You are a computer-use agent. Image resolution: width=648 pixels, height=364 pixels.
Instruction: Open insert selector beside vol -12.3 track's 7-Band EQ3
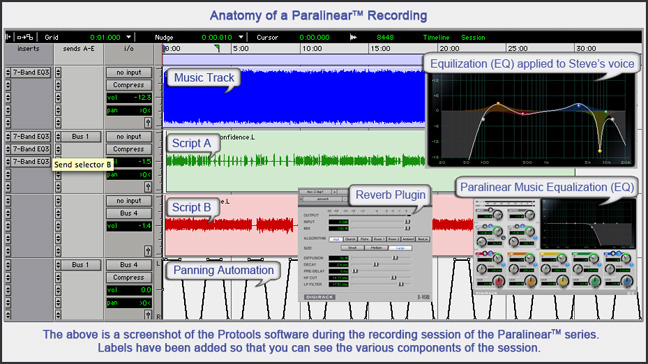click(8, 73)
